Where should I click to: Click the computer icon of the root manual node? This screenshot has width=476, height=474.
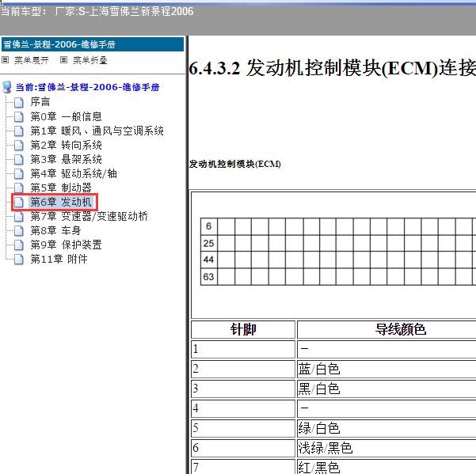6,87
